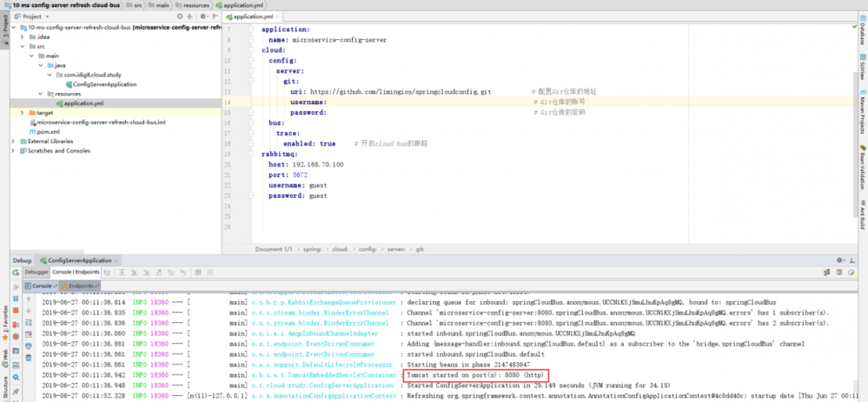Click Force Step Into in debugger toolbar
This screenshot has width=868, height=402.
146,273
